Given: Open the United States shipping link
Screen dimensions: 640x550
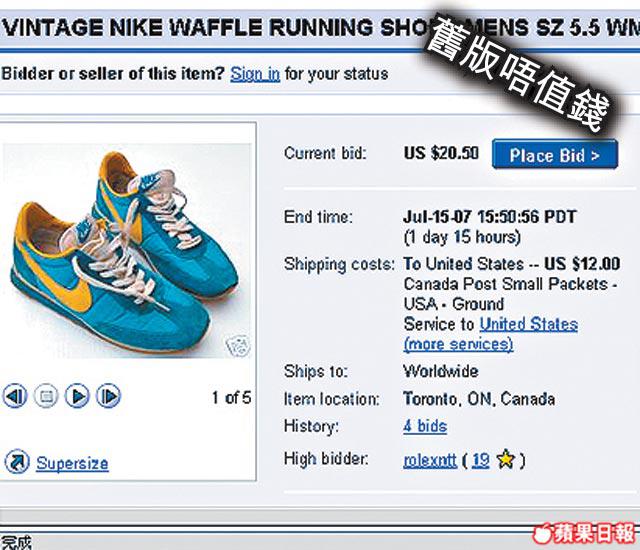Looking at the screenshot, I should coord(528,324).
